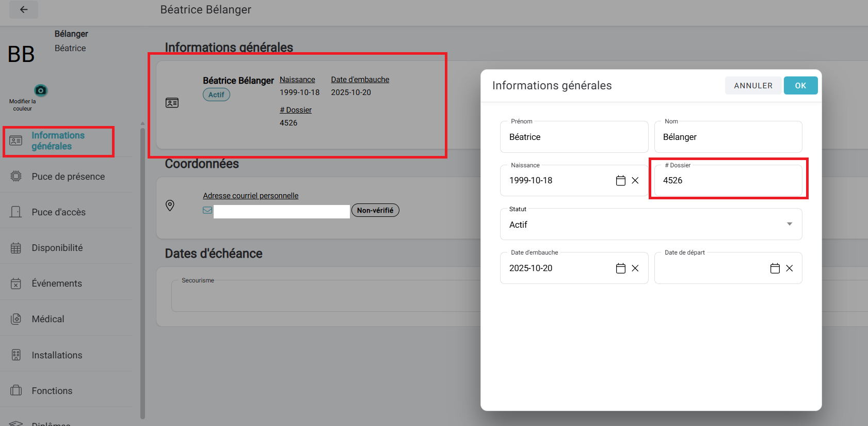Viewport: 868px width, 426px height.
Task: Click the camera icon to change photo
Action: (x=41, y=90)
